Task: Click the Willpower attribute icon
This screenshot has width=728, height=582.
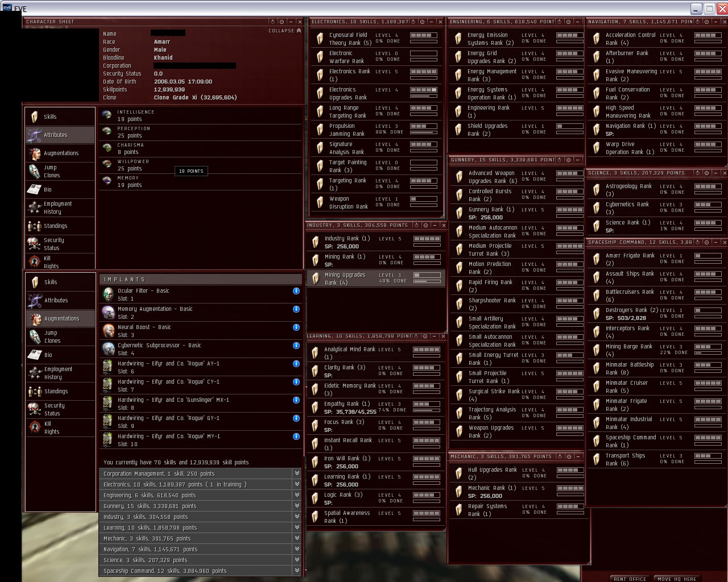Action: tap(107, 165)
